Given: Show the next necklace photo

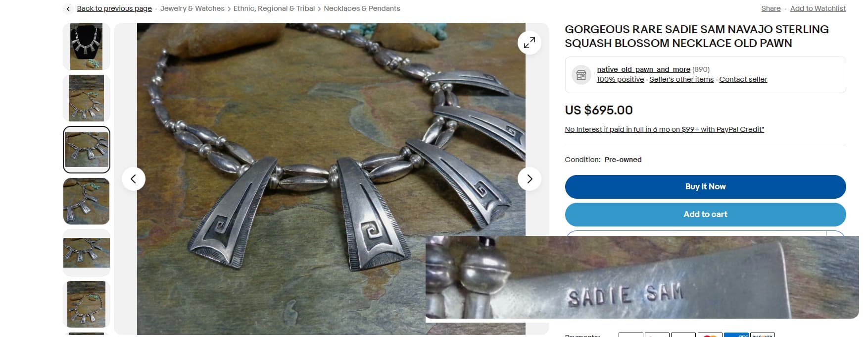Looking at the screenshot, I should point(530,179).
